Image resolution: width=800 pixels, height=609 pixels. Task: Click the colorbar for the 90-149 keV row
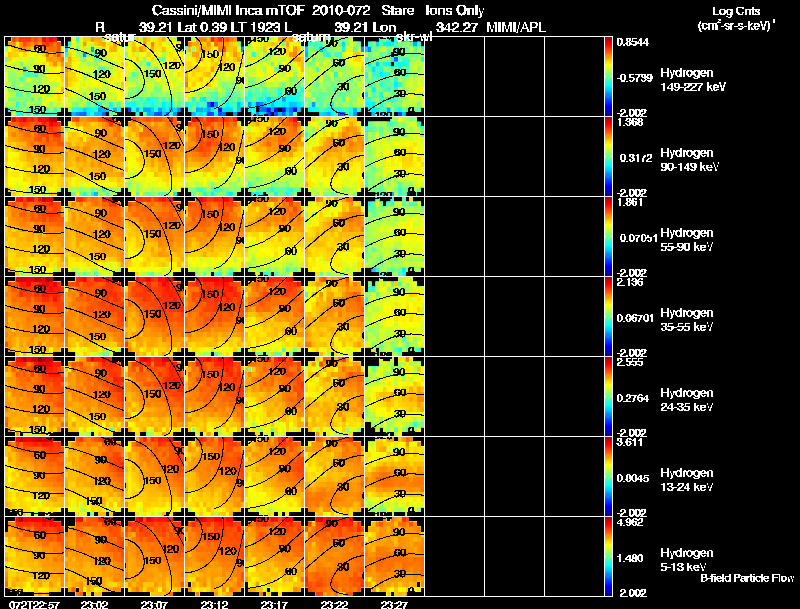(x=608, y=157)
